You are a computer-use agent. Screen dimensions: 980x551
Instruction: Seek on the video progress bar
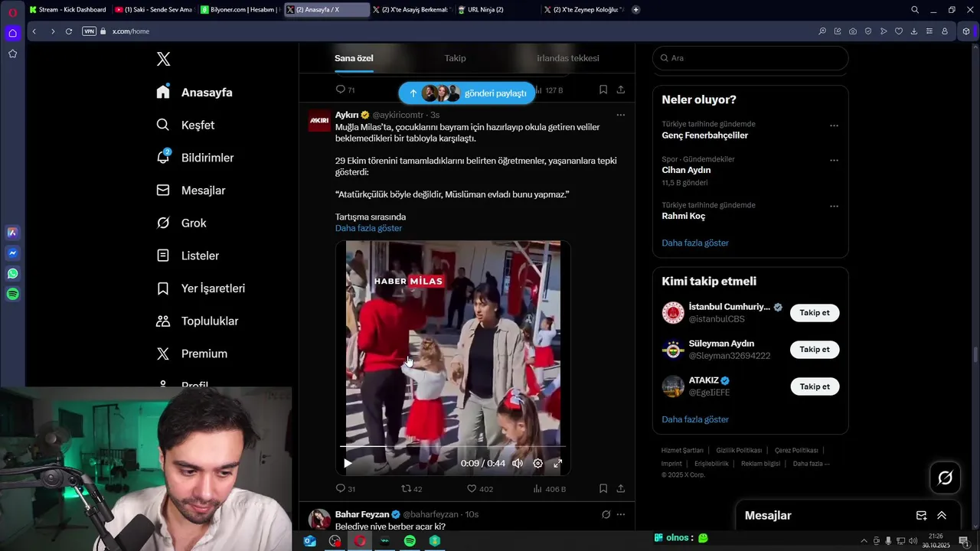pos(453,446)
